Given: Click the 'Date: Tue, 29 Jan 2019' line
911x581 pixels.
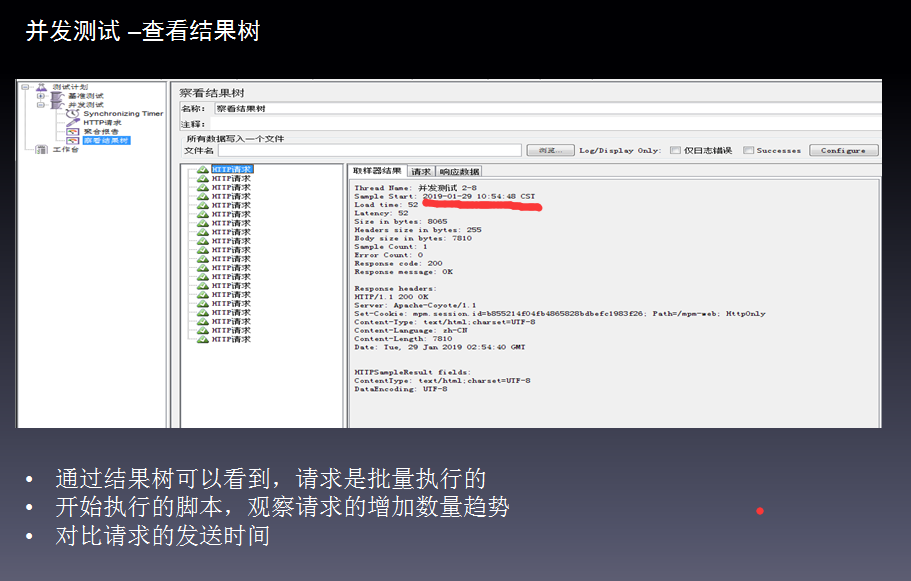Looking at the screenshot, I should (x=440, y=347).
